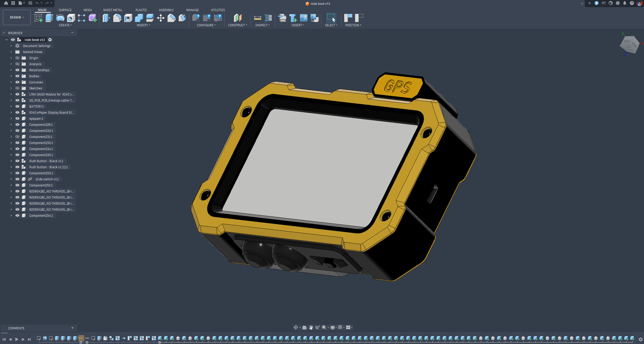
Task: Select the Extrude tool
Action: point(49,18)
